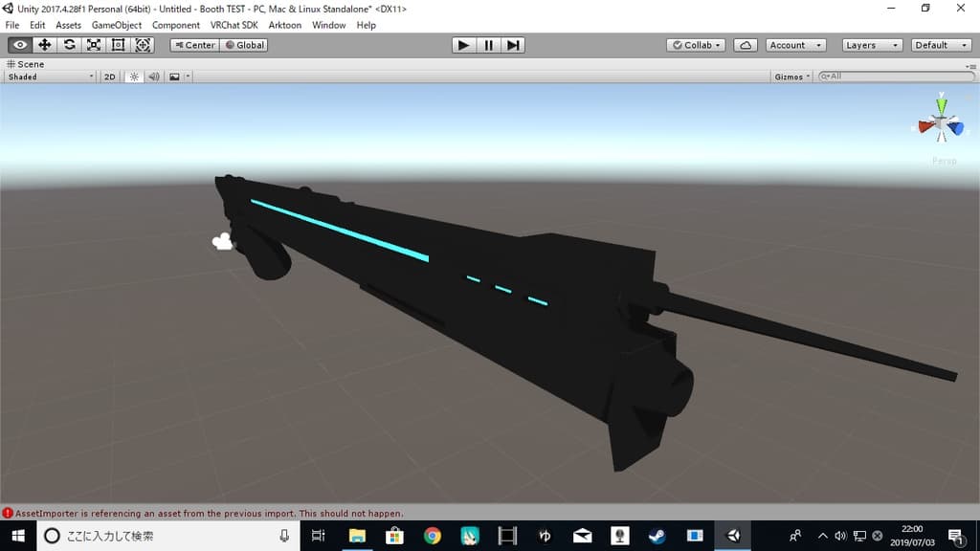Viewport: 980px width, 551px height.
Task: Toggle pivot mode Center button
Action: [195, 45]
